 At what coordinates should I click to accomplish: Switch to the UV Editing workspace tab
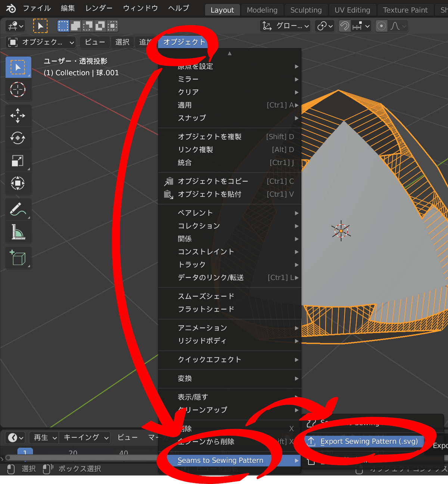(x=352, y=10)
